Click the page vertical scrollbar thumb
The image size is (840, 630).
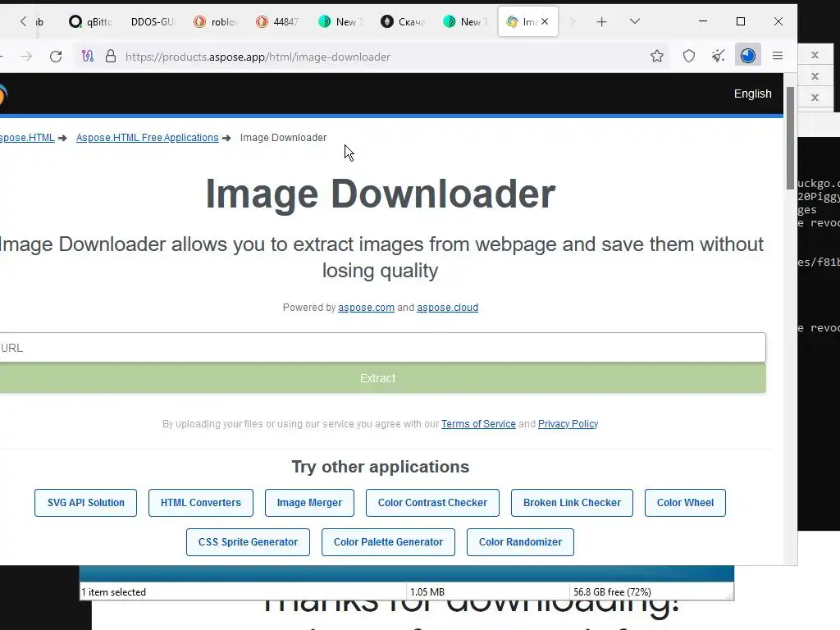point(790,138)
